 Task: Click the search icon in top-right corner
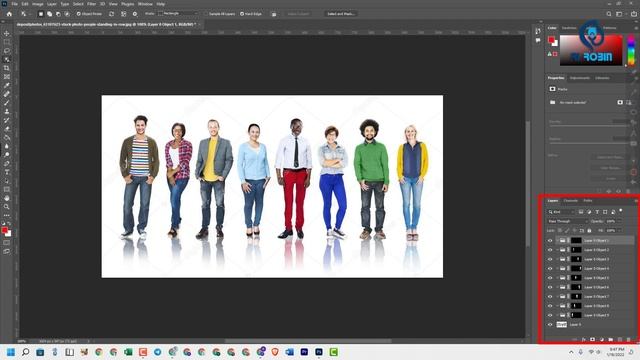pos(609,14)
